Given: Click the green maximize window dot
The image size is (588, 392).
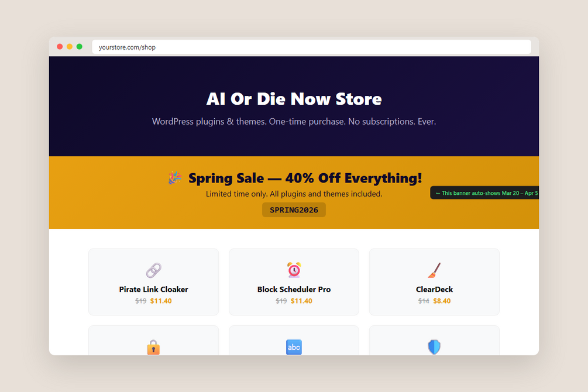Looking at the screenshot, I should (x=80, y=47).
